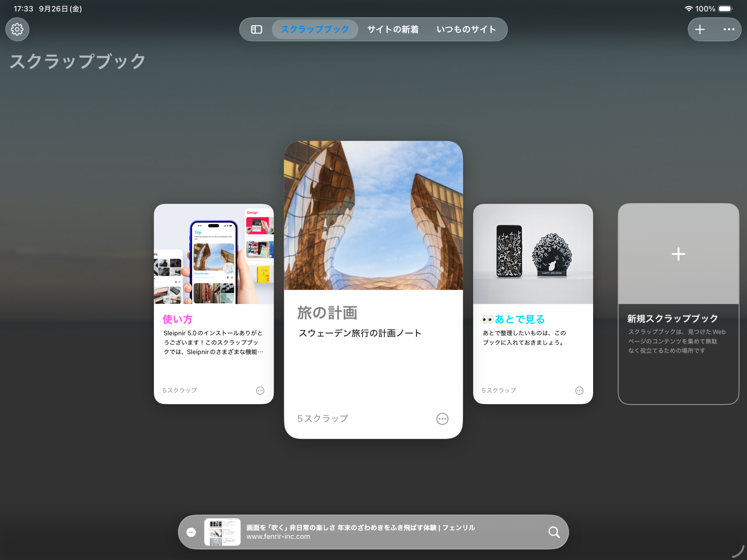This screenshot has height=560, width=747.
Task: Open the 使い方 scrapbook card image
Action: (x=214, y=254)
